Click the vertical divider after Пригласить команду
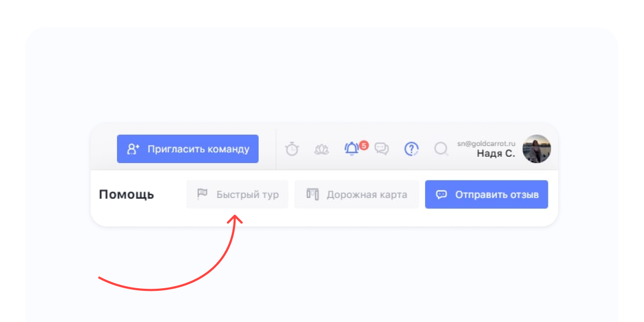 (276, 149)
